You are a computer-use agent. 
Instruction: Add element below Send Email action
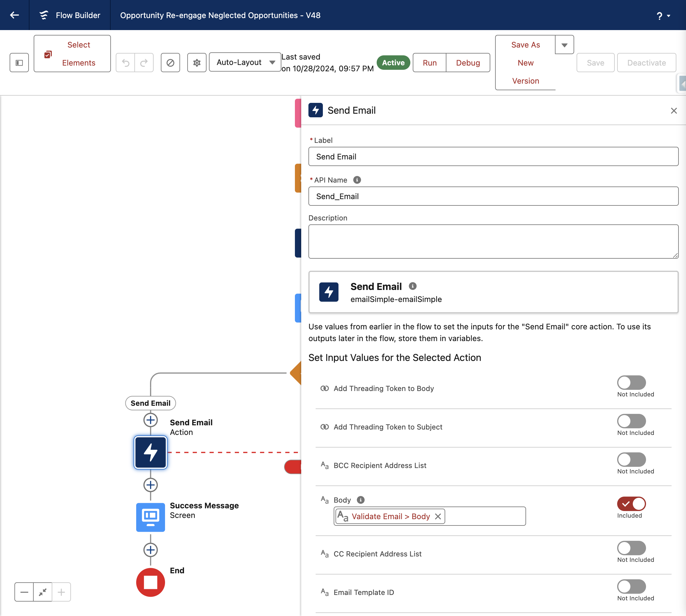tap(151, 485)
